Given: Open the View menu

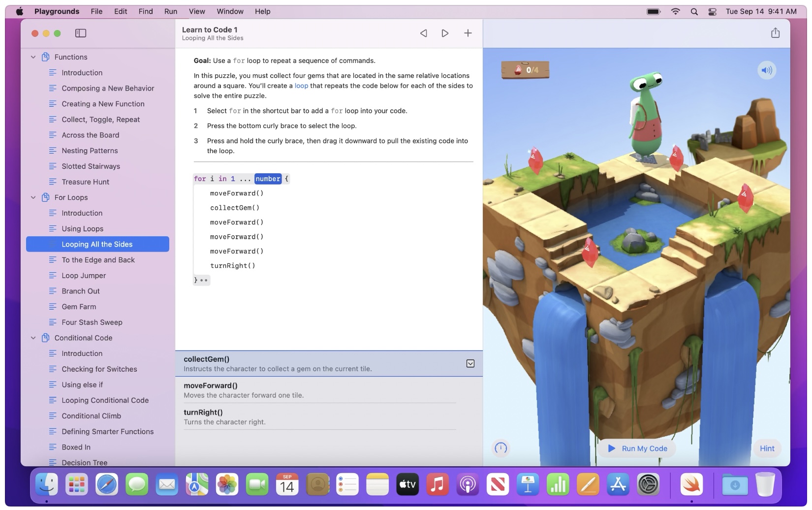Looking at the screenshot, I should pyautogui.click(x=197, y=11).
